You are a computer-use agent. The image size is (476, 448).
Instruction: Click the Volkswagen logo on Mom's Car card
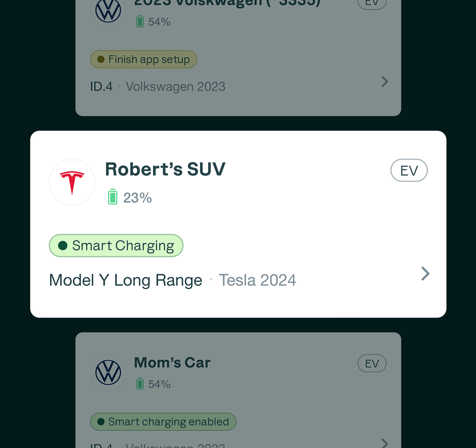(108, 372)
